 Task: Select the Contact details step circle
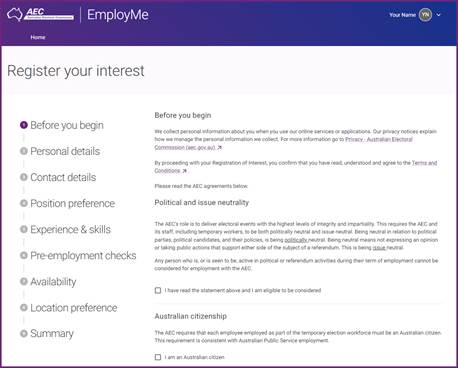[x=24, y=177]
